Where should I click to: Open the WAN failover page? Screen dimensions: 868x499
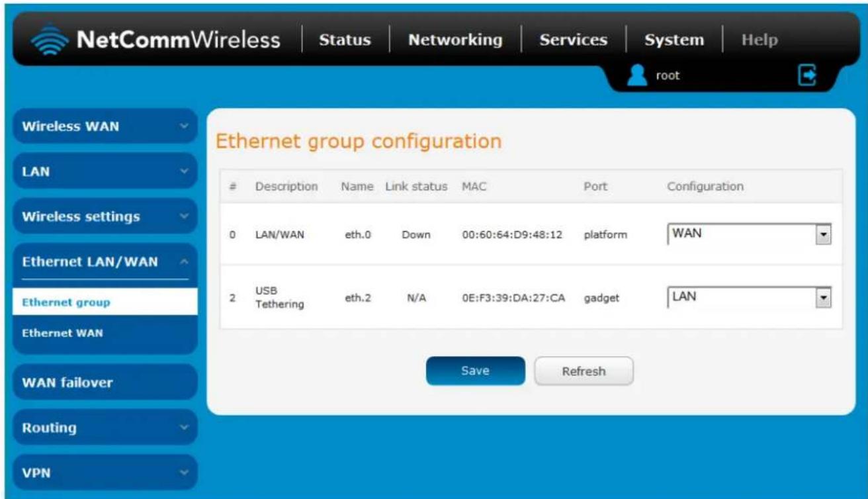point(105,383)
